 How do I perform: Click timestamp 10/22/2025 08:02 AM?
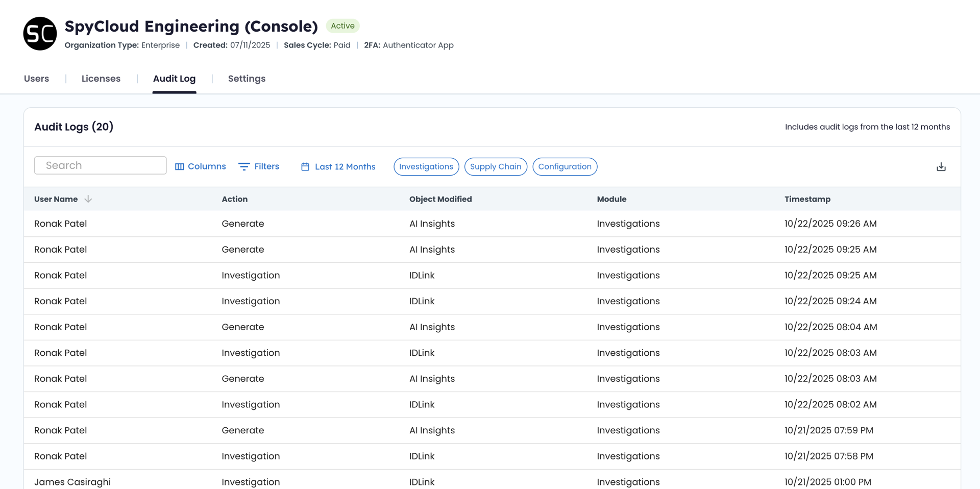click(830, 405)
